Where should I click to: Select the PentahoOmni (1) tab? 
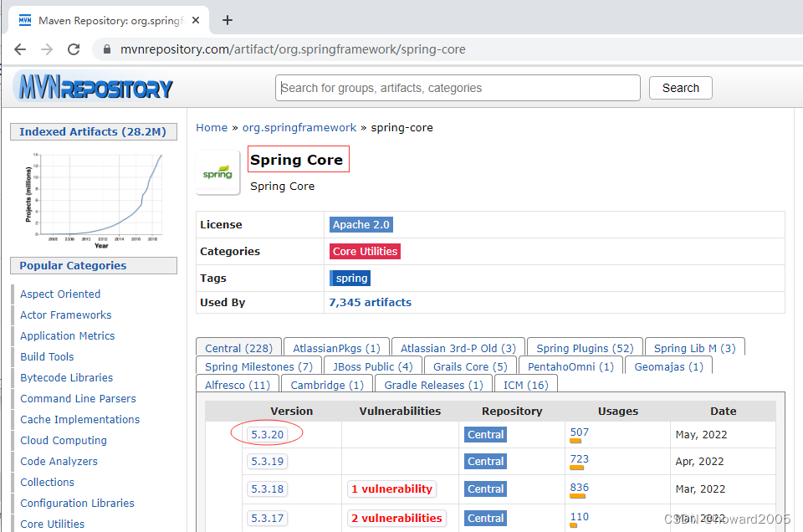click(570, 366)
